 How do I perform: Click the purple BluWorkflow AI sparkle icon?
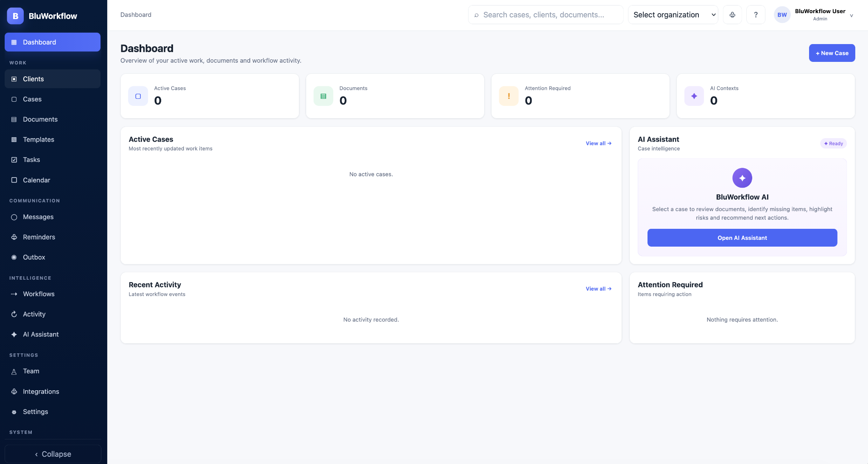click(x=742, y=178)
